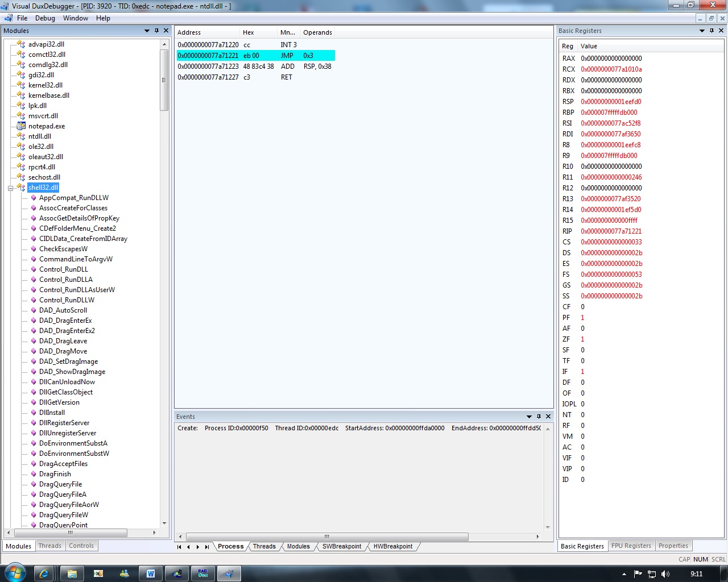Select the gdi32.dll module icon
The width and height of the screenshot is (728, 582).
coord(21,75)
